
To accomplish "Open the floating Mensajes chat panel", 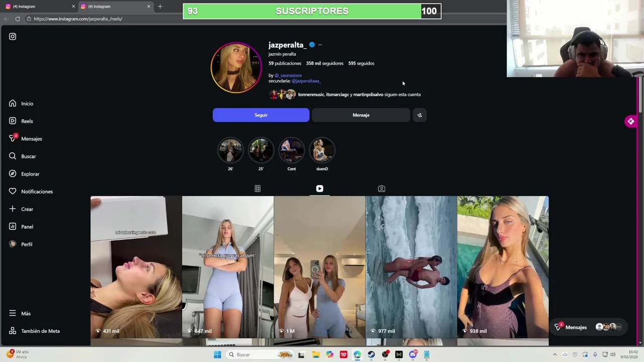I will click(x=589, y=327).
